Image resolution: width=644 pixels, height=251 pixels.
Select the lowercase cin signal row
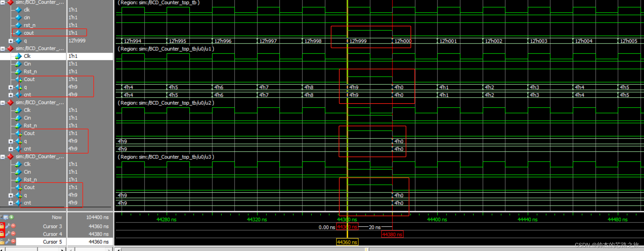[33, 18]
